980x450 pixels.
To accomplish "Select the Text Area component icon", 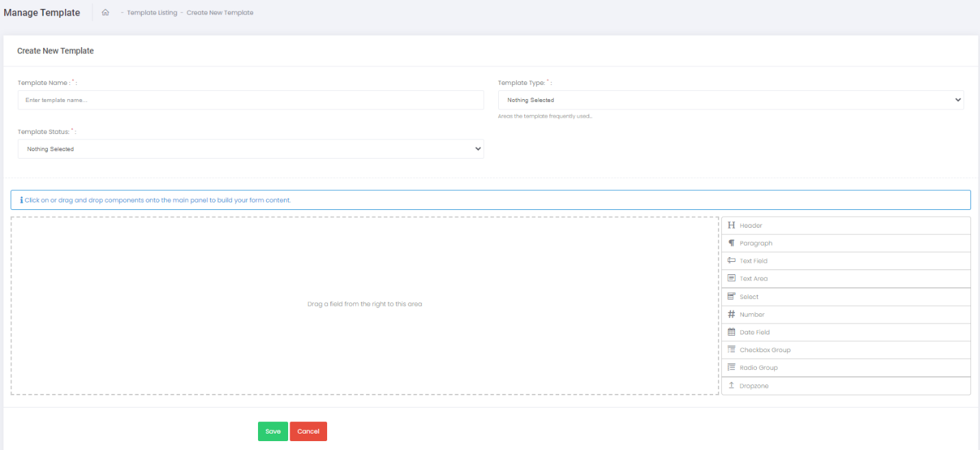I will click(x=731, y=278).
